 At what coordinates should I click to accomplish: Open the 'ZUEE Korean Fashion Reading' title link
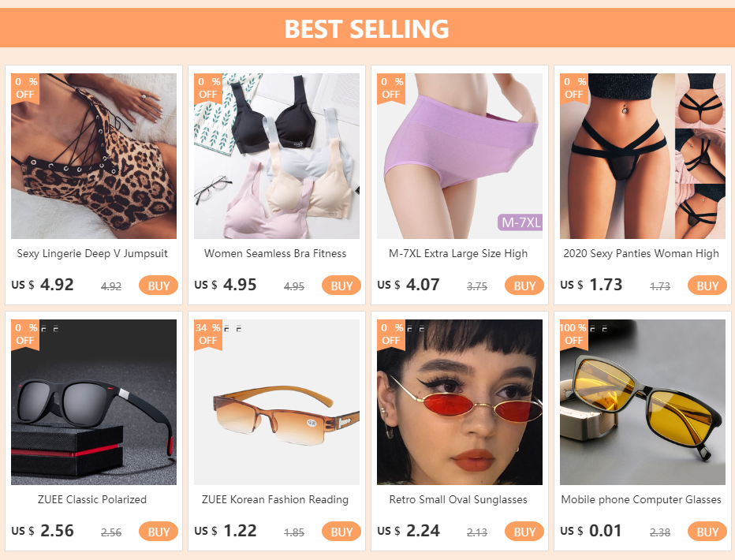[x=275, y=499]
